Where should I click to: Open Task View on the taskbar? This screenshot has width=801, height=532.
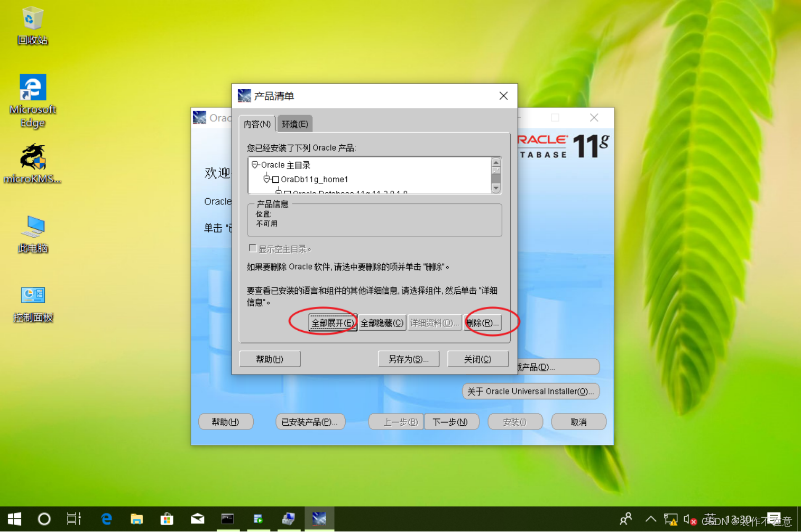click(74, 519)
